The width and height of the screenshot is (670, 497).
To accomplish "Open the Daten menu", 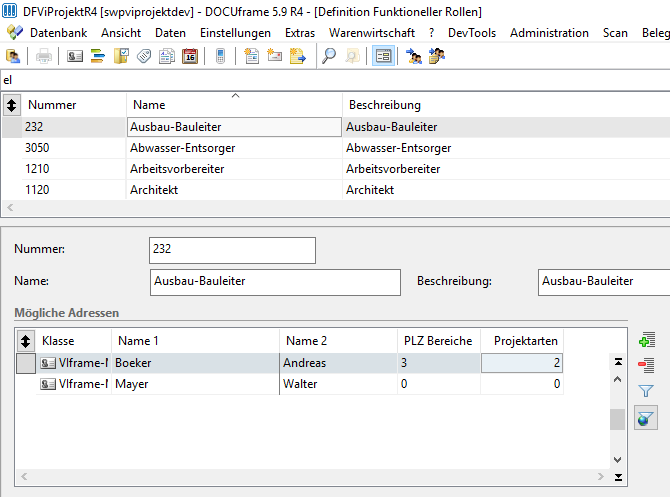I will [x=170, y=33].
